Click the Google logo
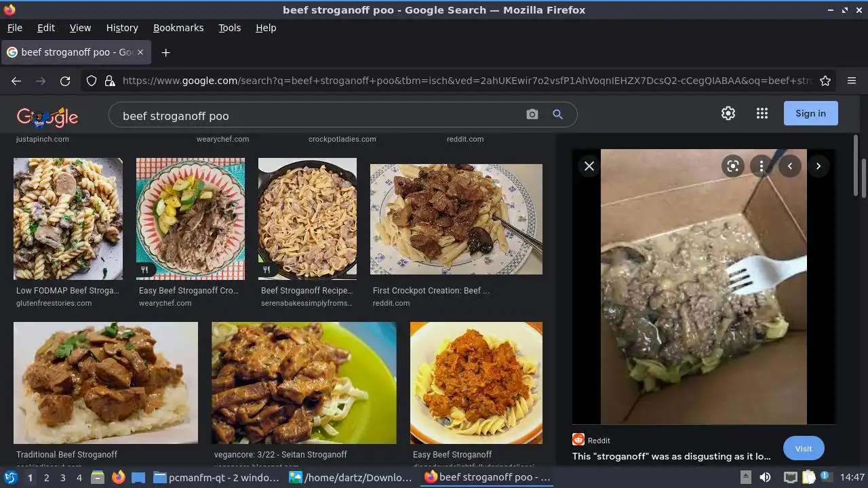The width and height of the screenshot is (868, 488). click(x=47, y=117)
